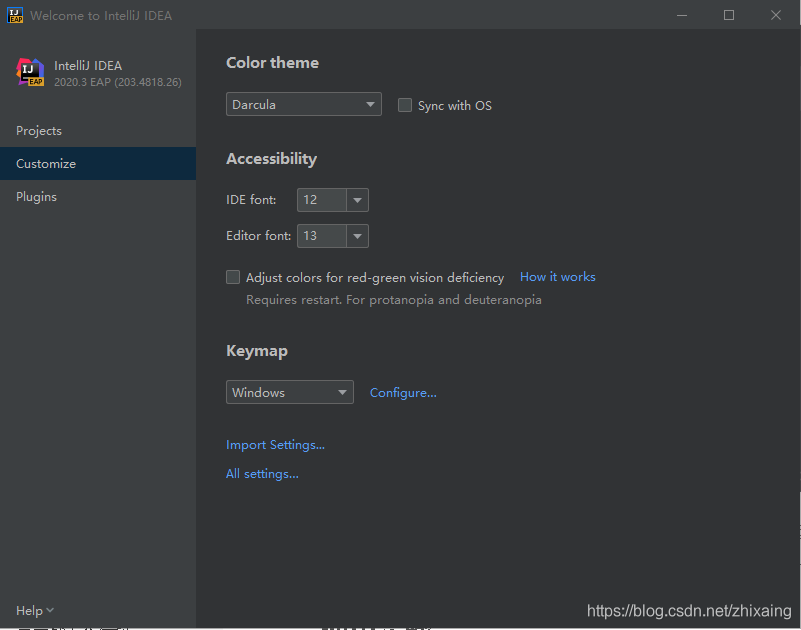Click the IntelliJ IDEA EAP logo icon
Viewport: 801px width, 630px height.
[x=30, y=73]
